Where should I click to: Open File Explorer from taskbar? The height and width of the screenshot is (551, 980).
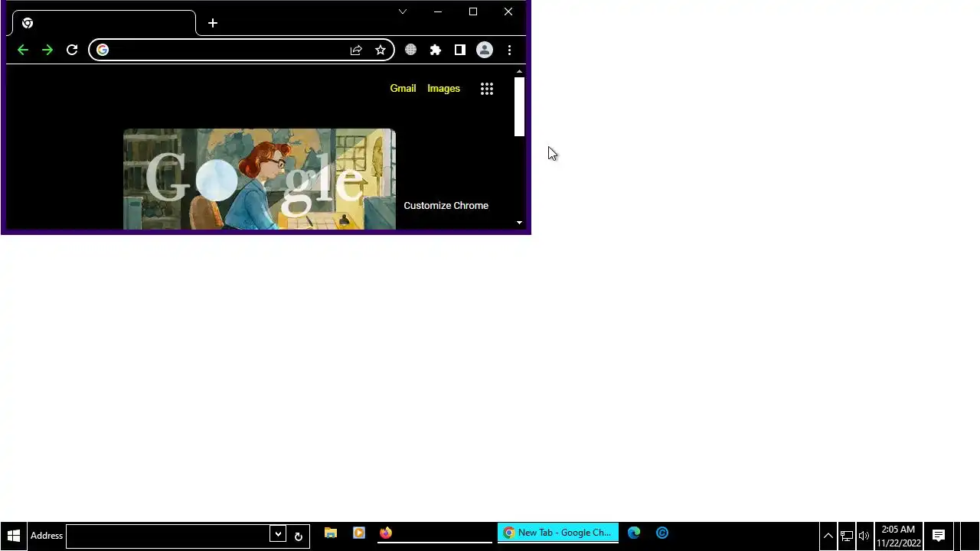point(331,533)
